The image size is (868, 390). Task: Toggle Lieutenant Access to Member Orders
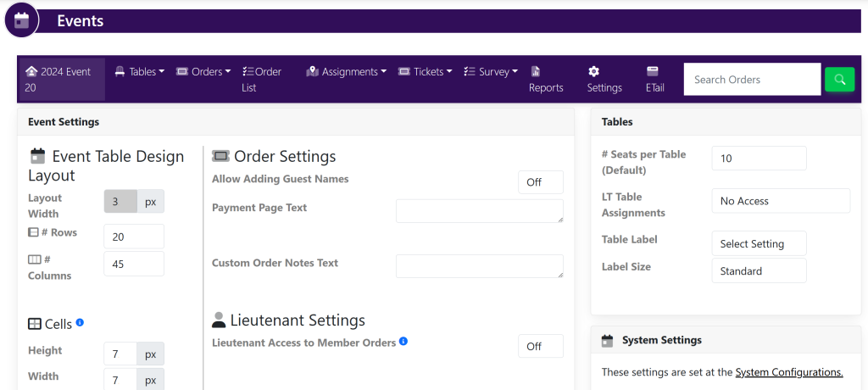(540, 346)
